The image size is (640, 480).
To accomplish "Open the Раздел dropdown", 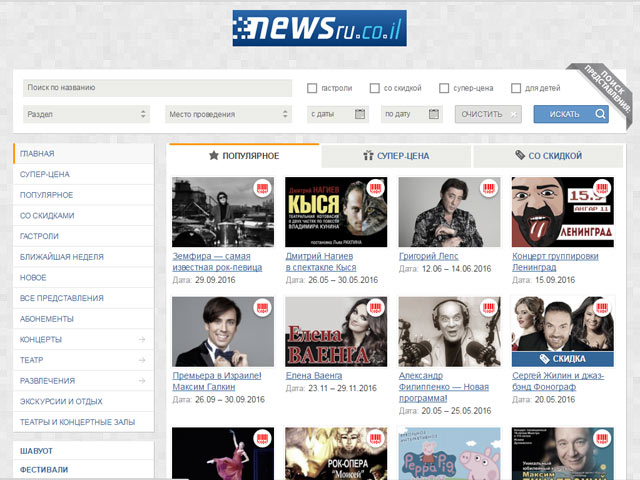I will point(87,114).
